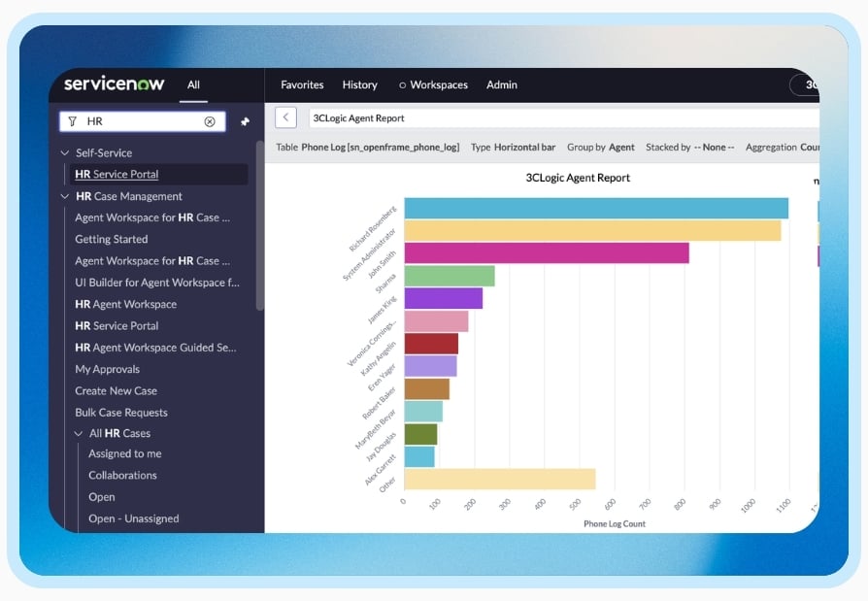Open the History menu

359,85
